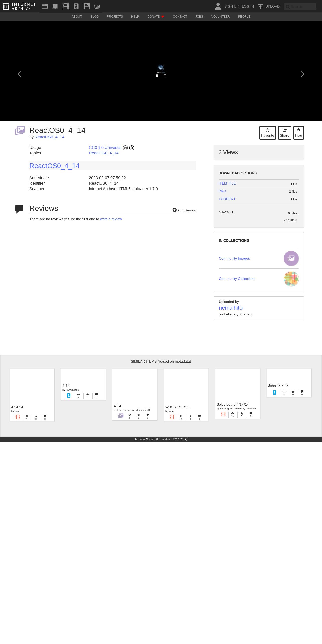
Task: Open the CONTACT menu item
Action: pyautogui.click(x=180, y=17)
